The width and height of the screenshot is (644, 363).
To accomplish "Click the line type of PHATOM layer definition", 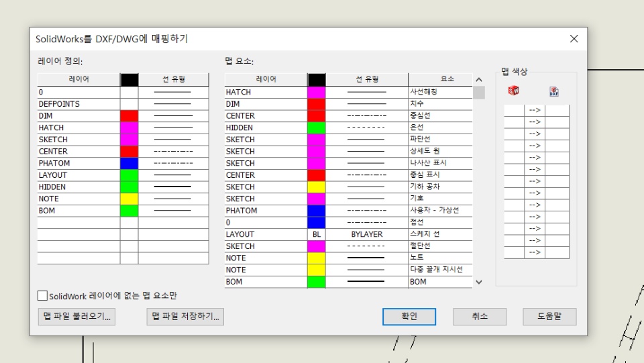I will (173, 163).
